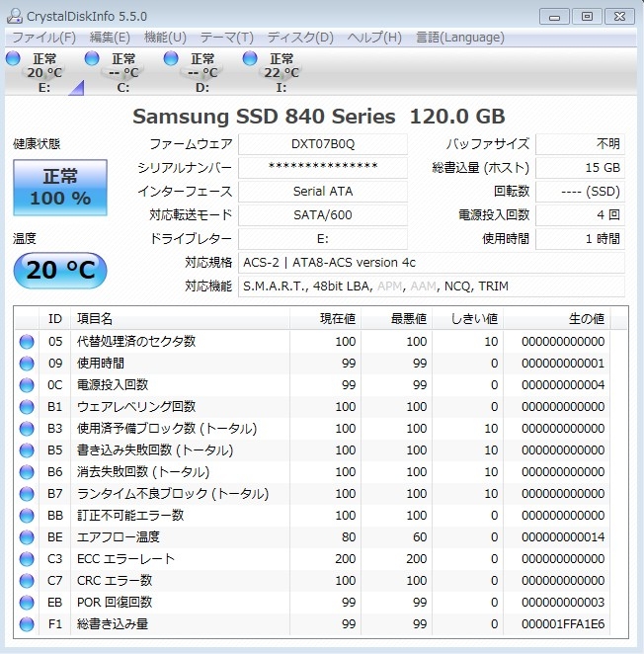
Task: Open the 機能(U) menu
Action: [x=165, y=38]
